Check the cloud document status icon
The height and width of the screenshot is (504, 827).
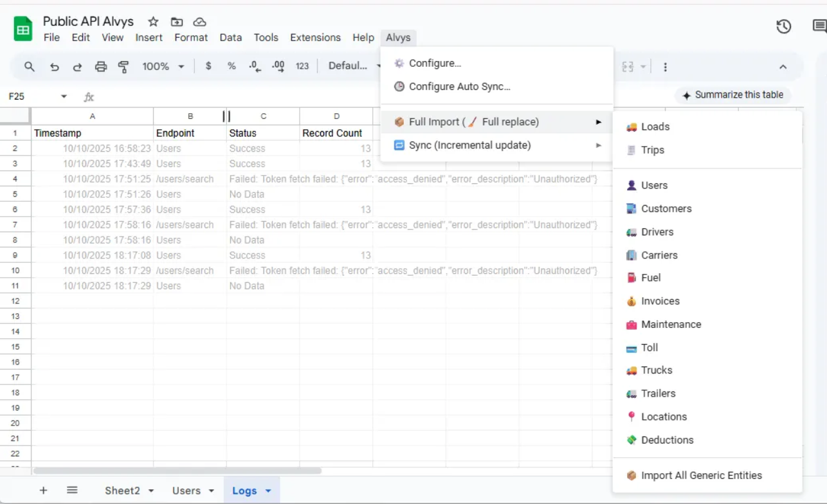click(200, 22)
